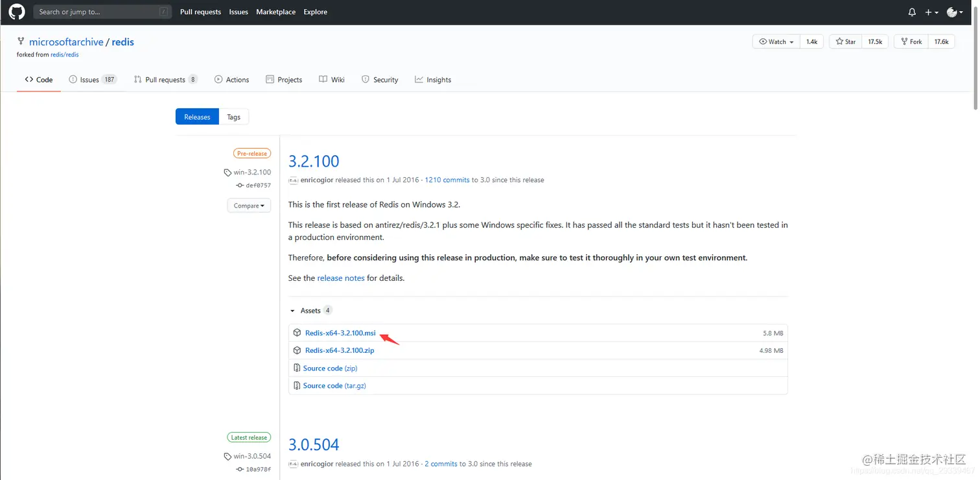Download Redis-x64-3.2.100.msi

click(x=340, y=333)
